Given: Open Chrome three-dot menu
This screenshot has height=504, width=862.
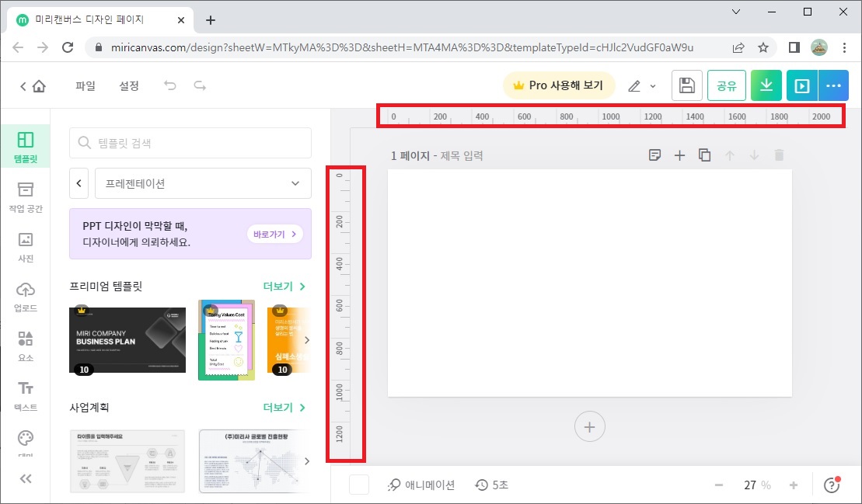Looking at the screenshot, I should [844, 47].
